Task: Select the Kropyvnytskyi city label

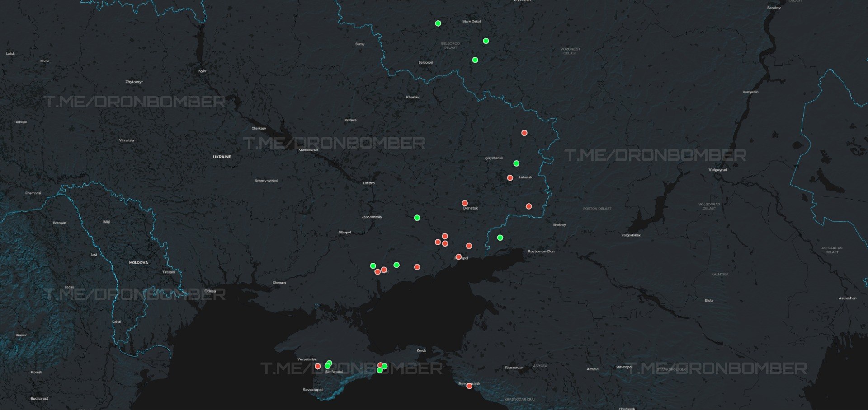Action: (267, 181)
